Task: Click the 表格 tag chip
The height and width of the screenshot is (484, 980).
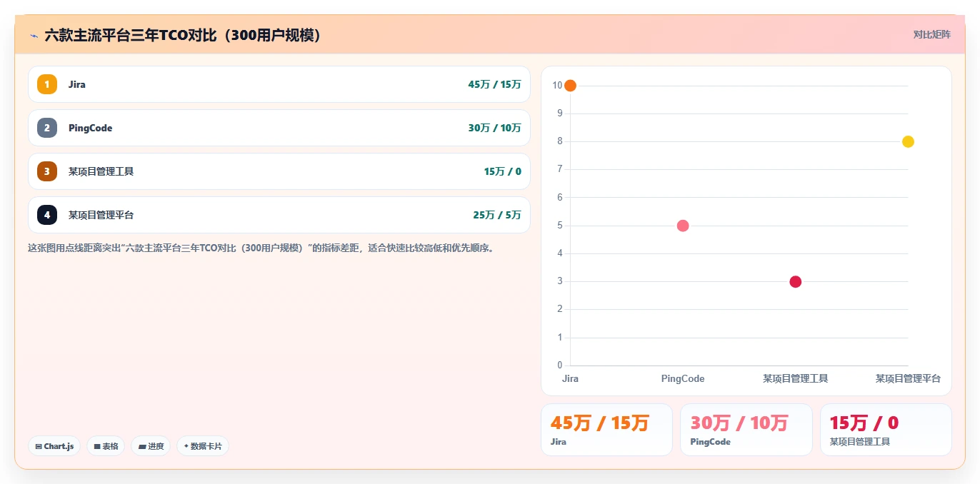Action: click(106, 446)
